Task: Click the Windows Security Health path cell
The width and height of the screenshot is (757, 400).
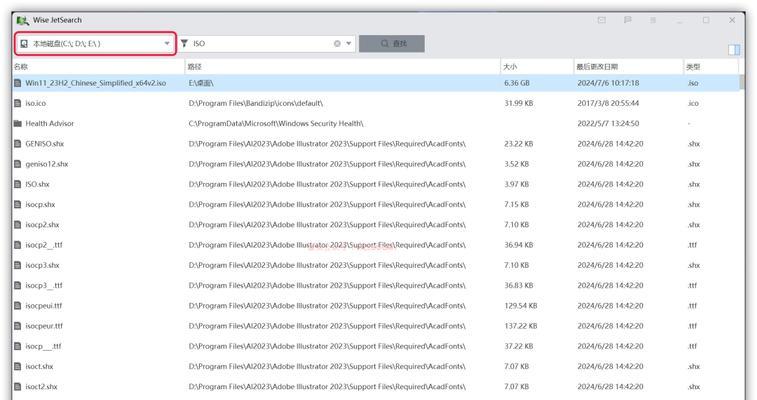Action: point(276,124)
